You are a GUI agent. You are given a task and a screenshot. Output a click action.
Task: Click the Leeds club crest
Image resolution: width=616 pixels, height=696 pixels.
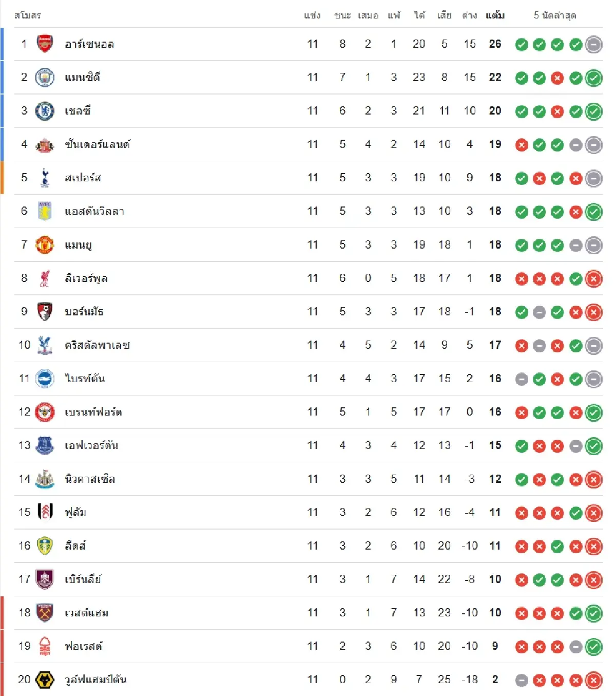tap(45, 546)
